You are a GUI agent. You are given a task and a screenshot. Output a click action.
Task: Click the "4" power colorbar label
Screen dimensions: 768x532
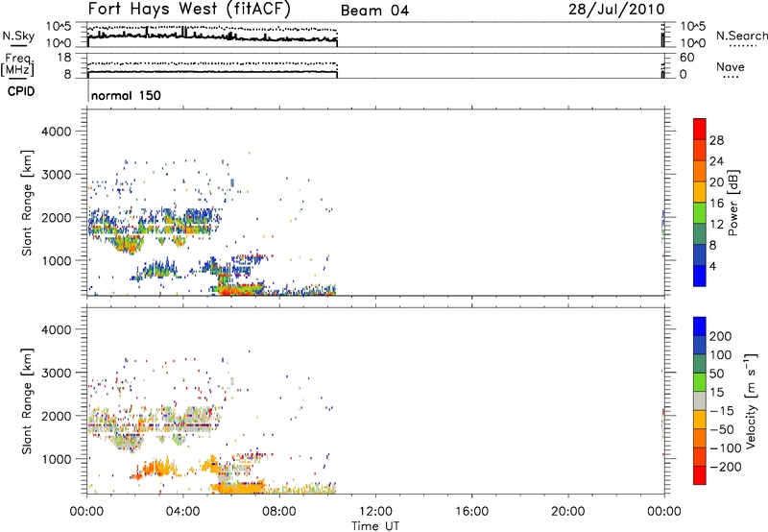pyautogui.click(x=712, y=266)
